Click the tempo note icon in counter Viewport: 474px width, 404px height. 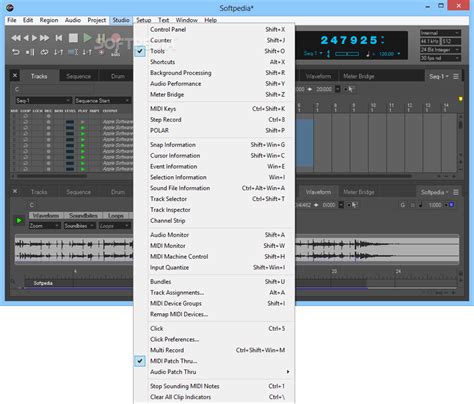[368, 53]
